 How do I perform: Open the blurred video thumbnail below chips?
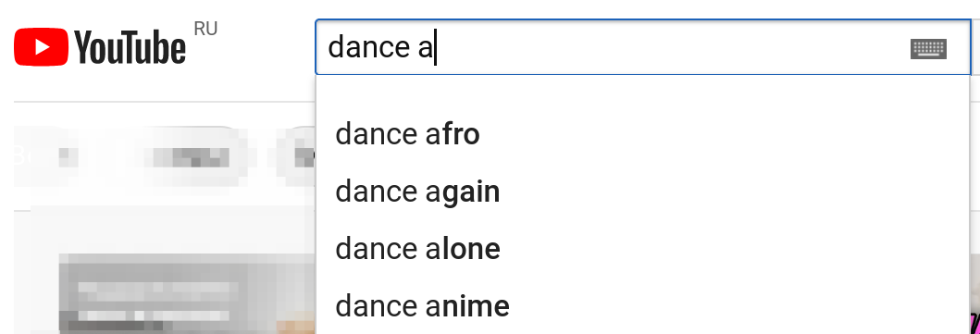(188, 292)
